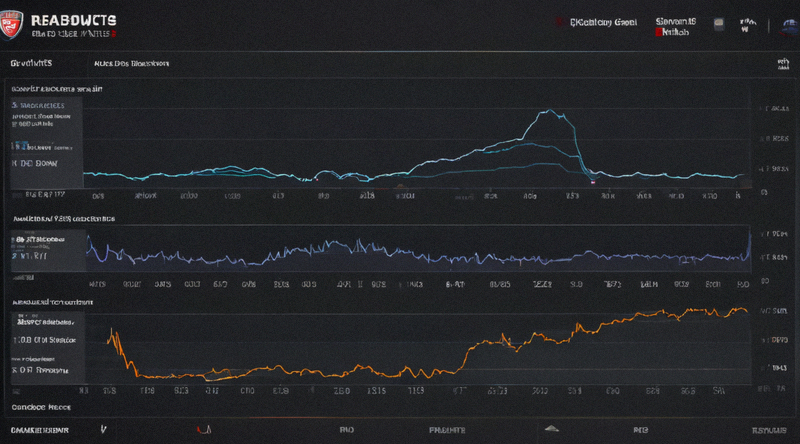
Task: Click the center text label in bottom bar
Action: pos(447,430)
